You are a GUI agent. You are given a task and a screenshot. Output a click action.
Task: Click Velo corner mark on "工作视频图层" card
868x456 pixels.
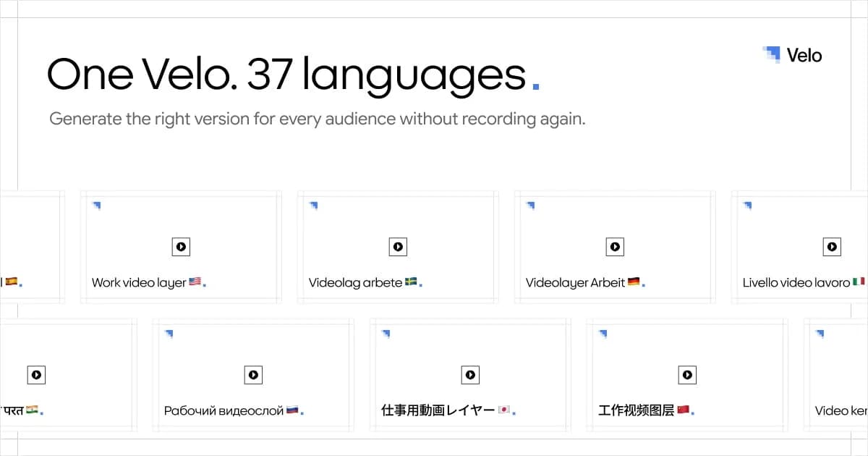pos(603,334)
